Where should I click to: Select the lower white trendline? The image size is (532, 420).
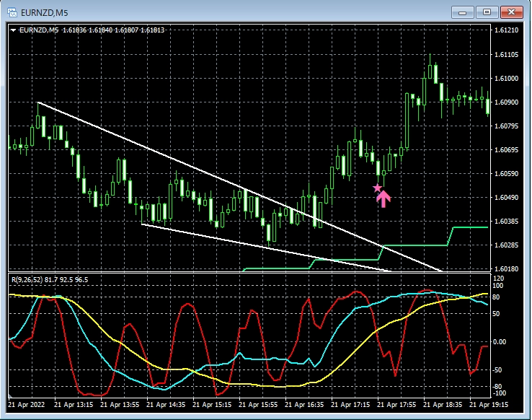216,238
